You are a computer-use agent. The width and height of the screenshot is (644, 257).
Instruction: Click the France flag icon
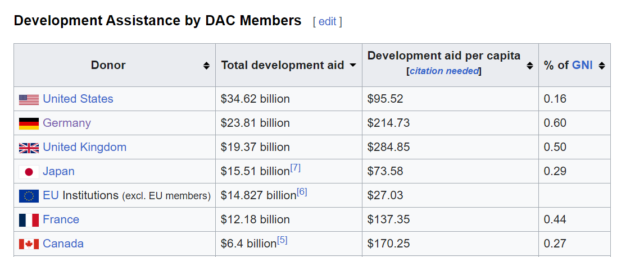[29, 220]
